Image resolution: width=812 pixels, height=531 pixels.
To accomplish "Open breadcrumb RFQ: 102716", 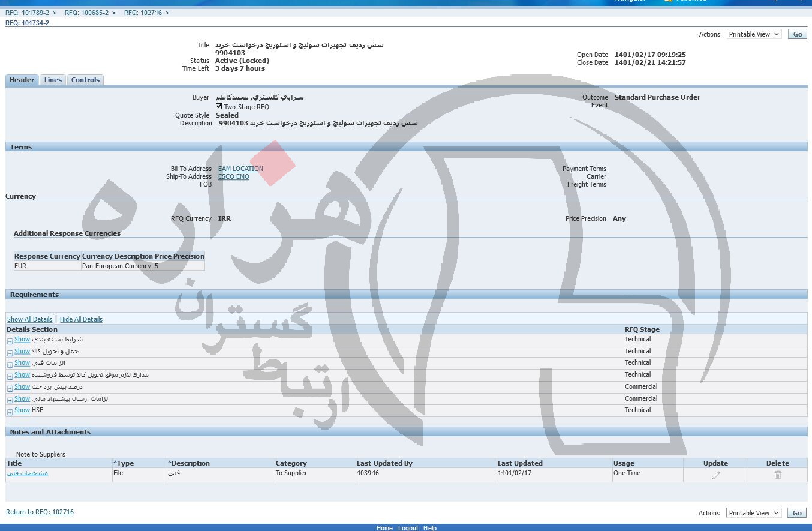I will tap(143, 13).
